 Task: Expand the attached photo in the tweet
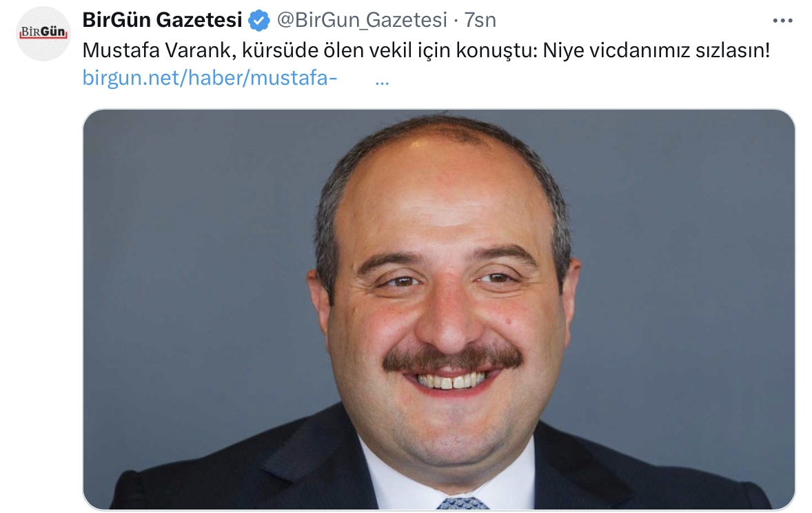point(438,310)
